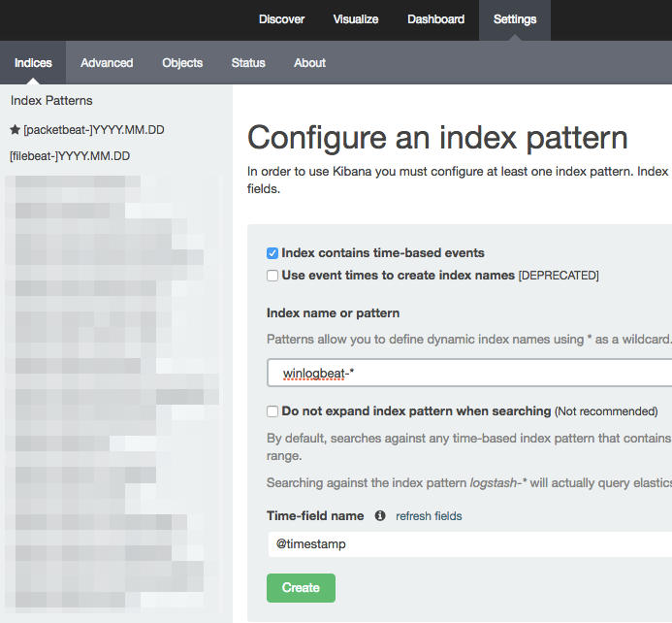Enable Use event times to create index names
672x623 pixels.
click(272, 276)
